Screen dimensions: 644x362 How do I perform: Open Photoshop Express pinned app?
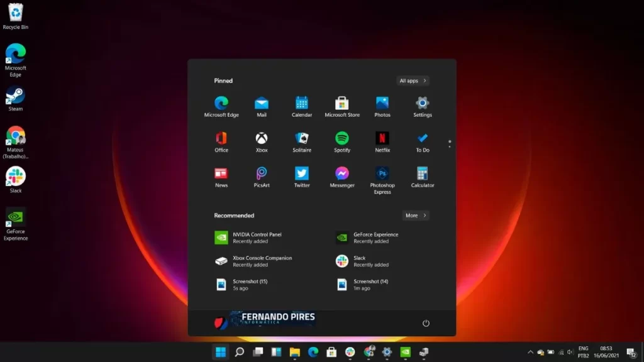click(x=382, y=180)
